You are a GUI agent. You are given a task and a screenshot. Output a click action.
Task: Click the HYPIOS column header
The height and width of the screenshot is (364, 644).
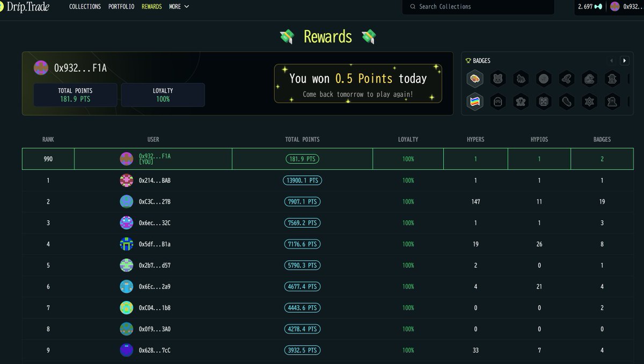(x=539, y=139)
